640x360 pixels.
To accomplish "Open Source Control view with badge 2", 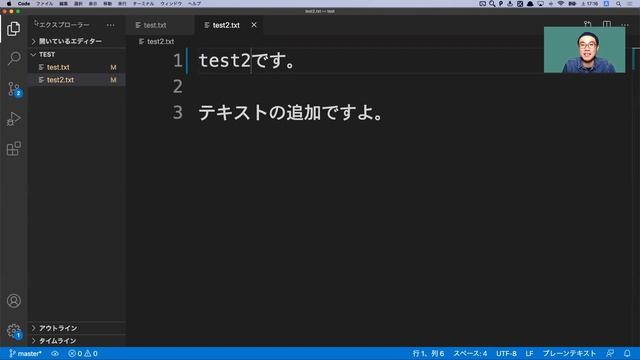I will [x=15, y=89].
